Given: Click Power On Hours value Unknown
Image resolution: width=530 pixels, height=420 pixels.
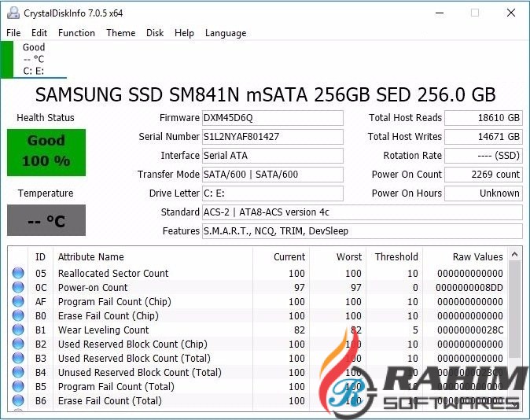Looking at the screenshot, I should click(x=484, y=193).
